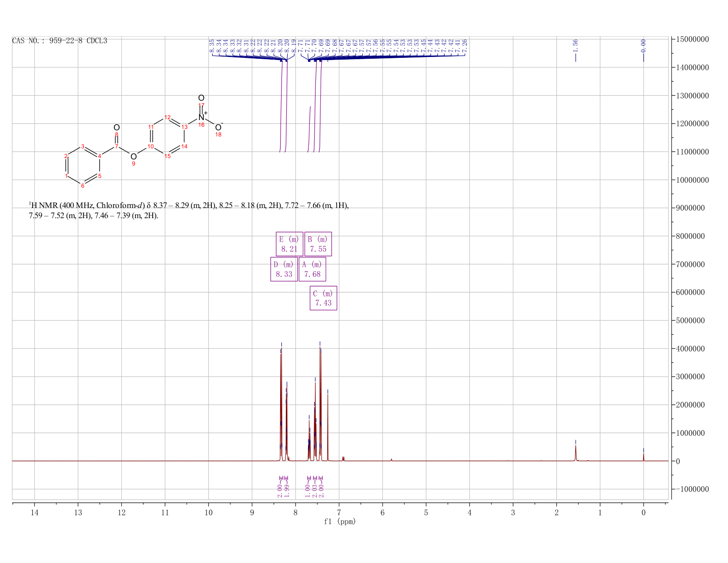Click integral value 2.03 below the spectrum

pos(315,491)
